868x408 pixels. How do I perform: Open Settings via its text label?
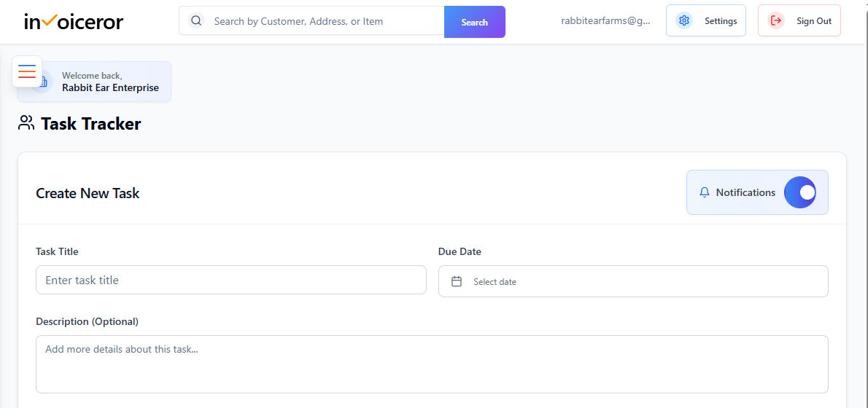720,21
